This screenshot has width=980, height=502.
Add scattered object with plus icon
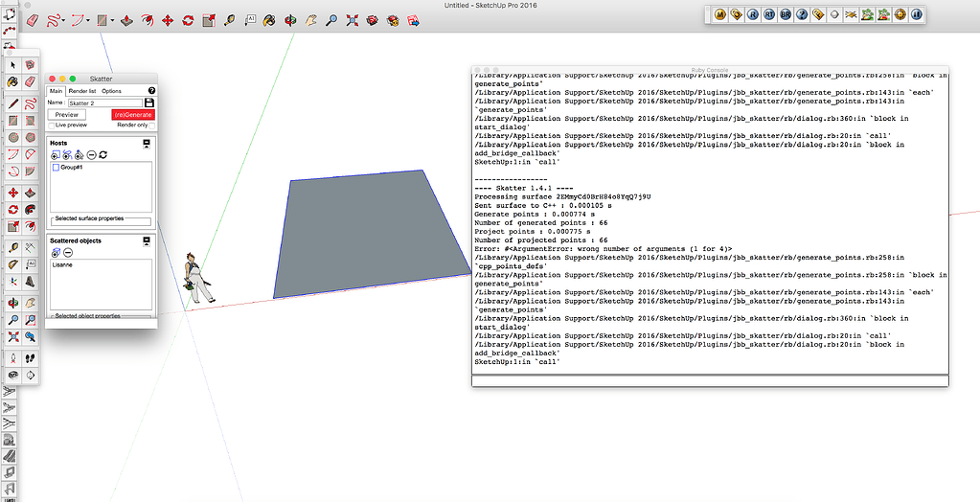[56, 253]
